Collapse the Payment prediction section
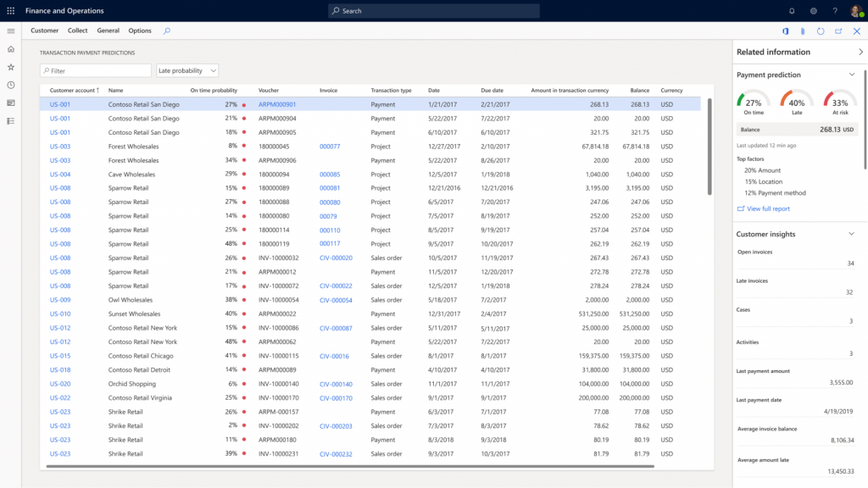868x488 pixels. point(852,75)
